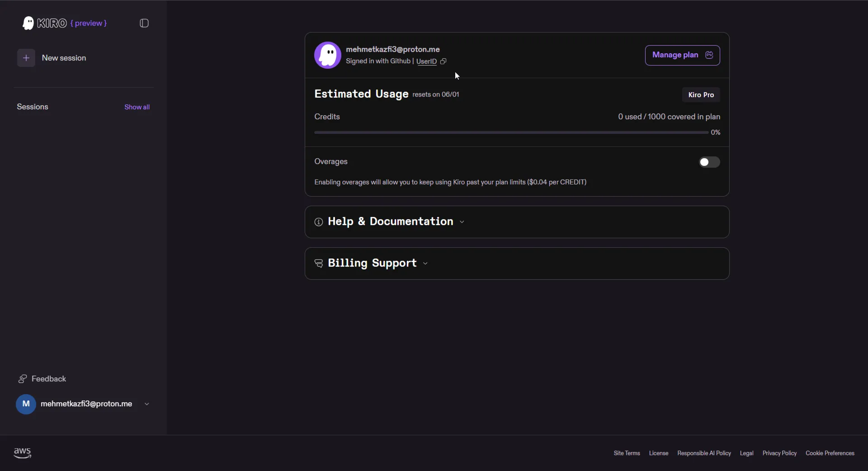The image size is (868, 471).
Task: Click the plus icon for new session
Action: coord(26,58)
